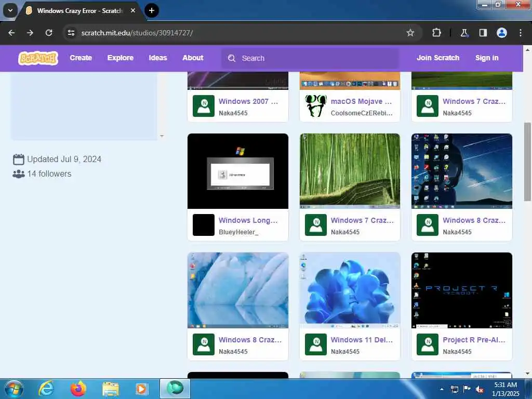Screen dimensions: 532x399
Task: Open Naka4545 avatar on Windows 2007 card
Action: 204,106
